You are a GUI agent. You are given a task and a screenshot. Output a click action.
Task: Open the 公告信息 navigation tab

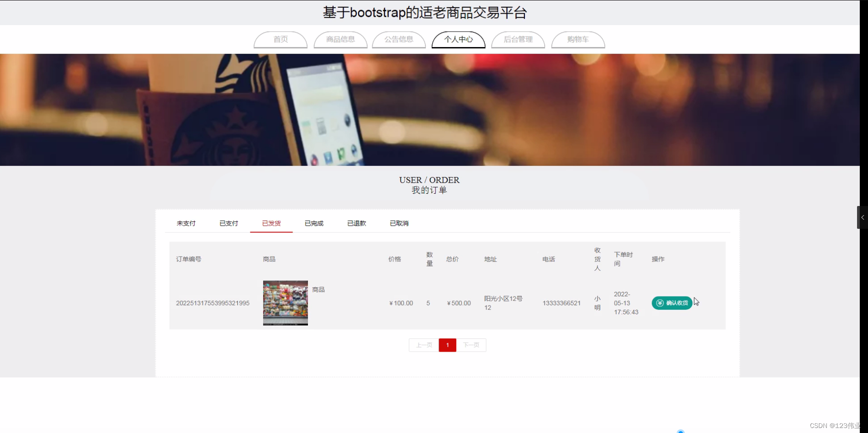(x=398, y=40)
